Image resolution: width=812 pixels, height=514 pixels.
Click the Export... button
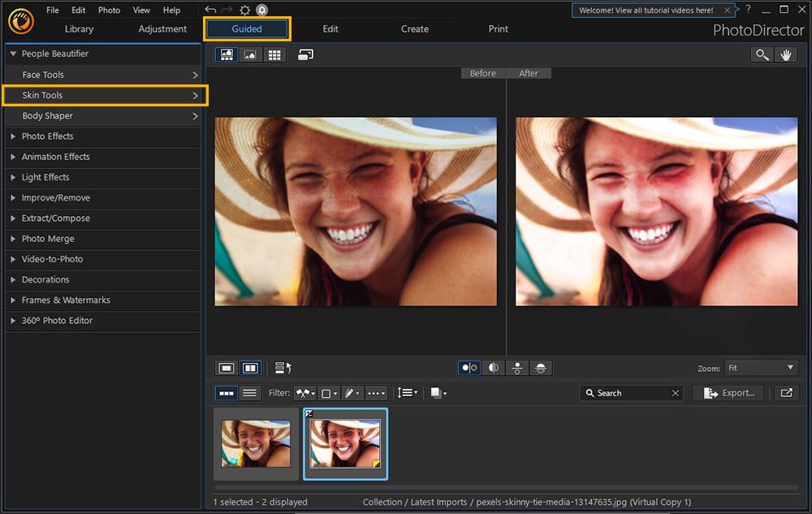click(x=728, y=393)
